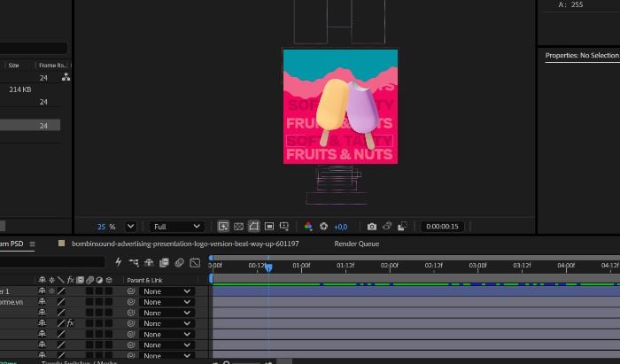Sort by the Frame Rate column header
The height and width of the screenshot is (364, 620).
click(53, 66)
